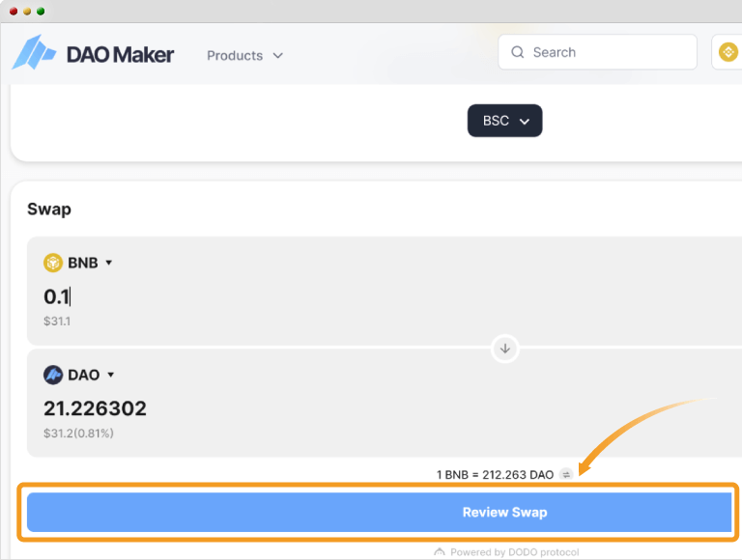Click the swap direction arrow button
Screen dimensions: 742x560
(x=505, y=349)
